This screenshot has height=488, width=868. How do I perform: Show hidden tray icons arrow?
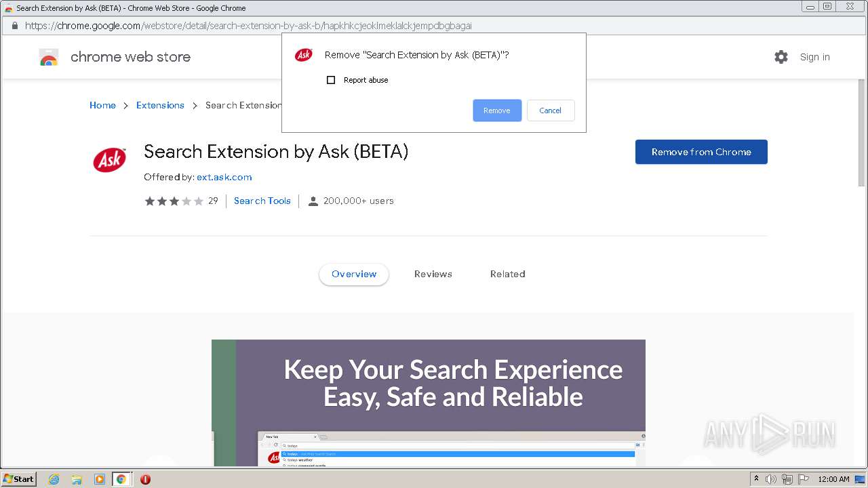tap(756, 479)
